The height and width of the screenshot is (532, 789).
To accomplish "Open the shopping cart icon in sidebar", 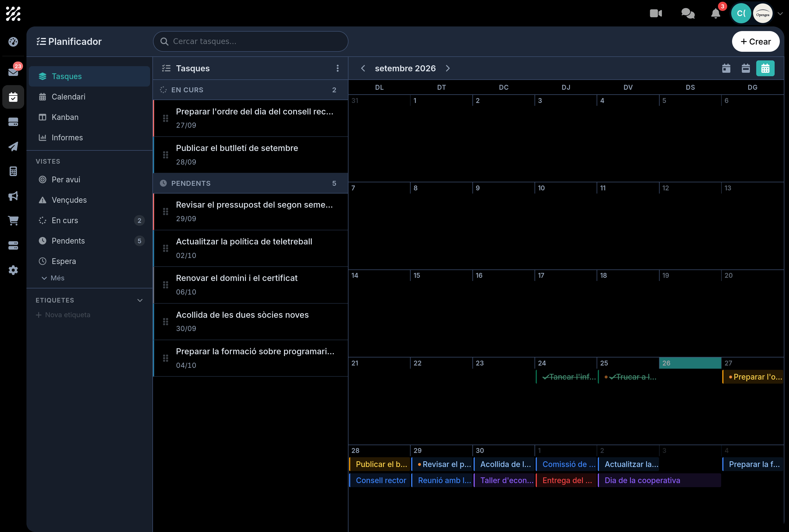I will point(13,221).
